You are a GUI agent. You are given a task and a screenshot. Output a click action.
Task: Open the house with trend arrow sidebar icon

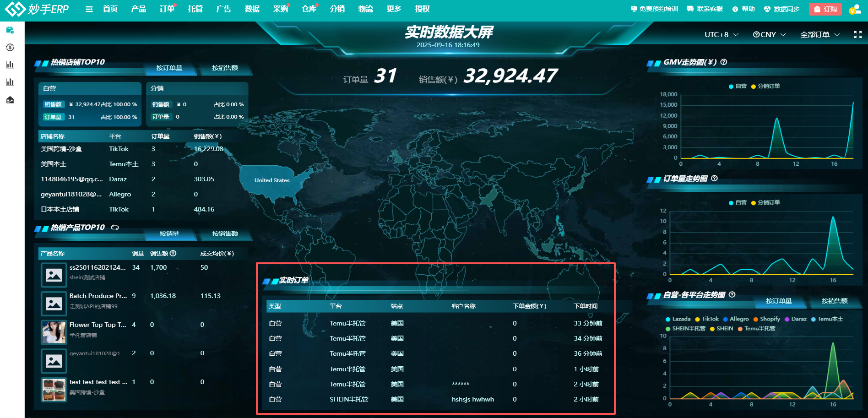tap(10, 100)
